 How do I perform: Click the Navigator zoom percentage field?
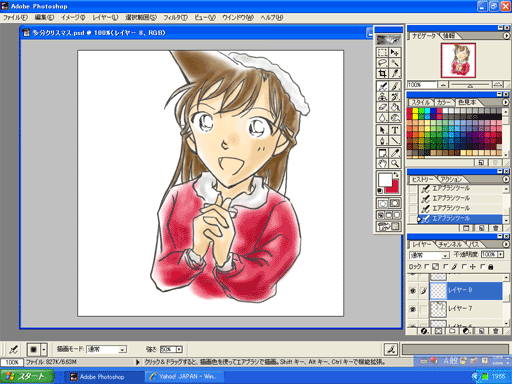point(422,85)
